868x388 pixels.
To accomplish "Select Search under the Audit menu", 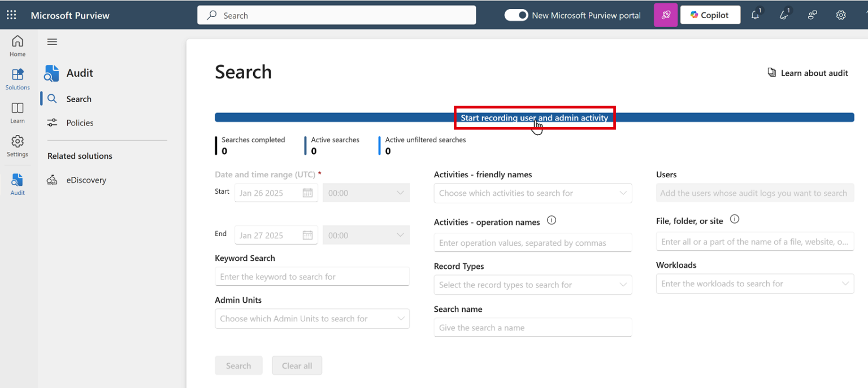I will pyautogui.click(x=79, y=99).
